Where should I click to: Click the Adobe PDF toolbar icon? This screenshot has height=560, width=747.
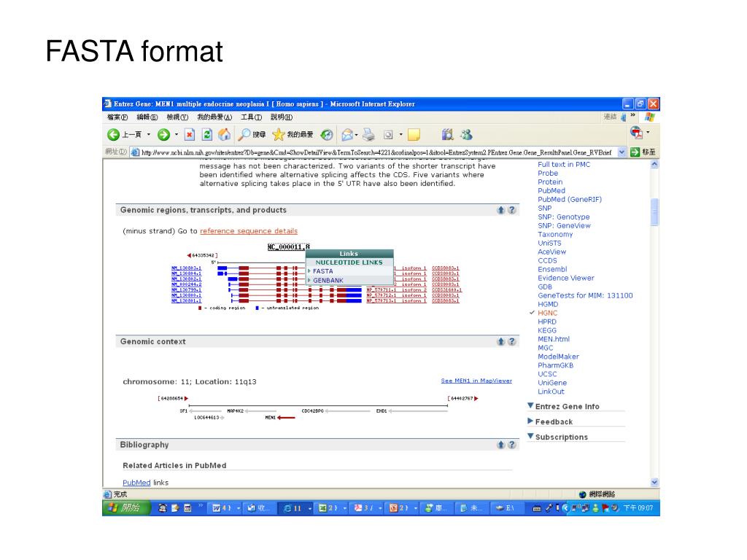[636, 133]
